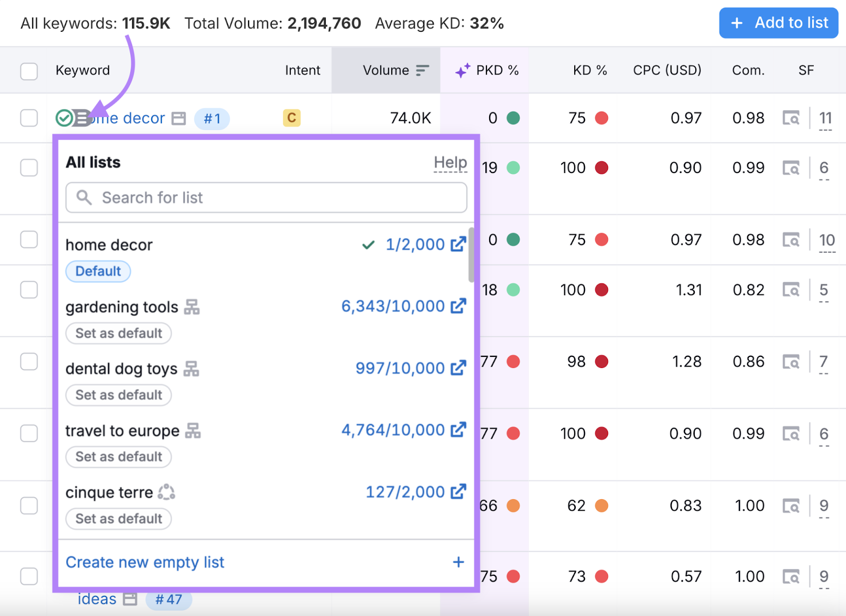Click the "Search for list" input field
This screenshot has height=616, width=846.
pyautogui.click(x=264, y=197)
